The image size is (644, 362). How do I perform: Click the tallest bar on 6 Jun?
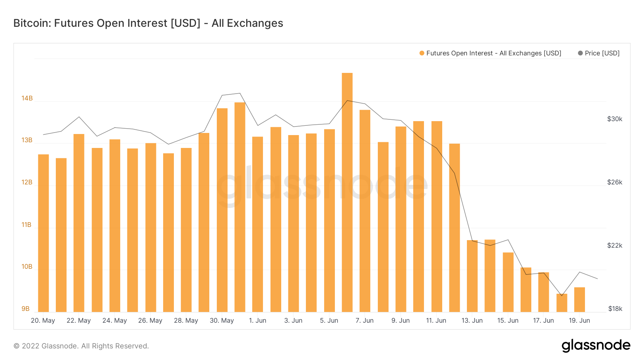[347, 192]
